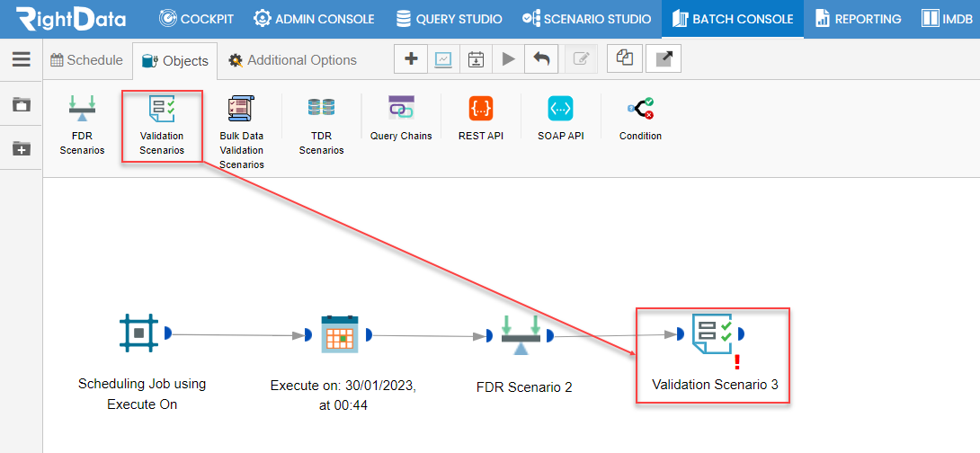Select the FDR Scenarios object icon

coord(82,109)
